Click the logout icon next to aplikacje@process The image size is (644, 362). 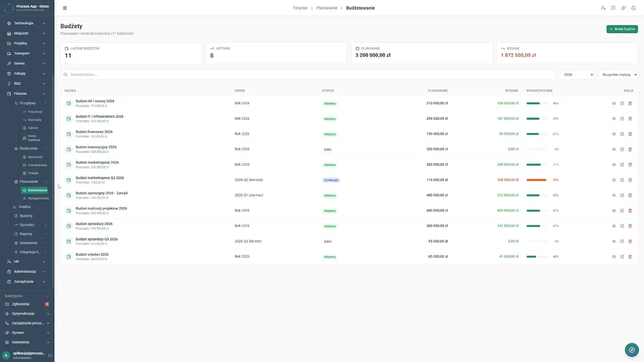click(x=50, y=355)
